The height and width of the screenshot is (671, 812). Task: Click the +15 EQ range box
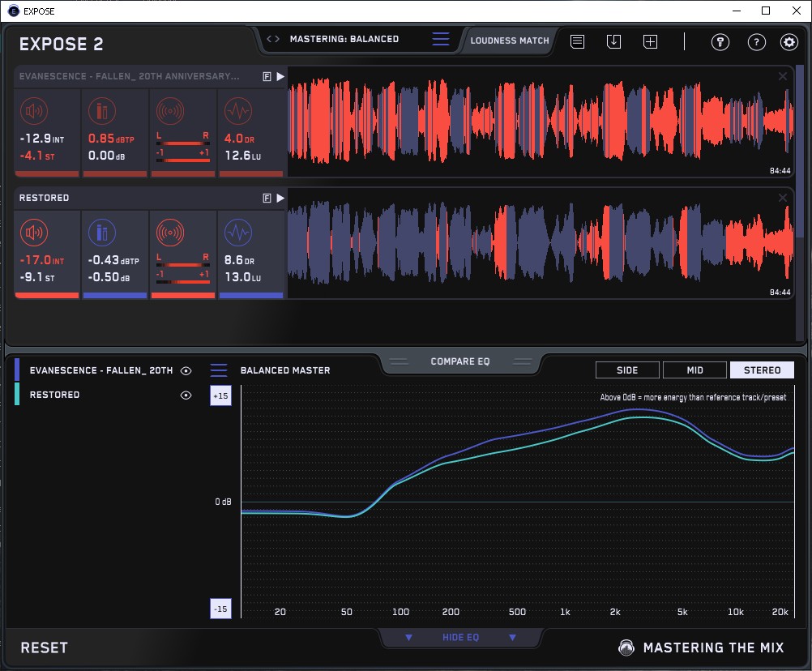click(220, 395)
